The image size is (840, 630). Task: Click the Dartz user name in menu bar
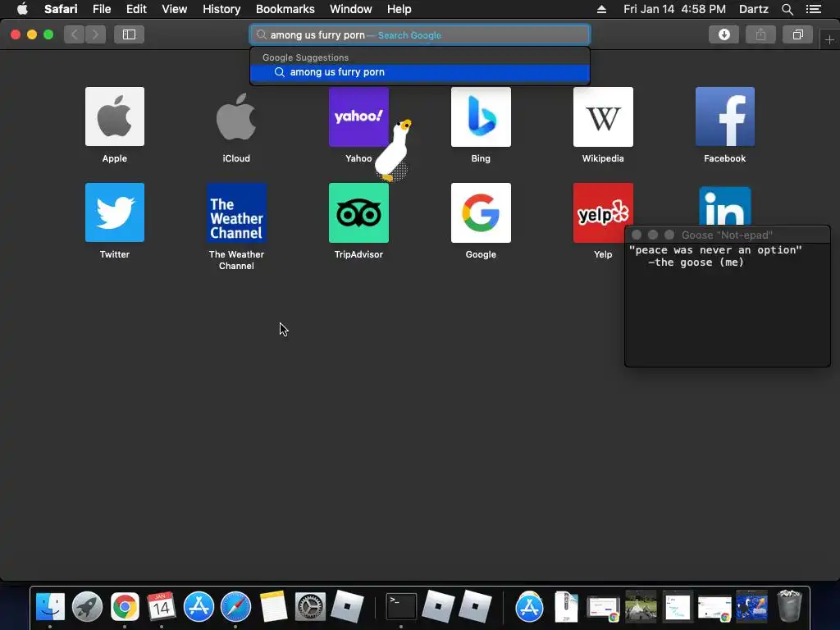[753, 9]
